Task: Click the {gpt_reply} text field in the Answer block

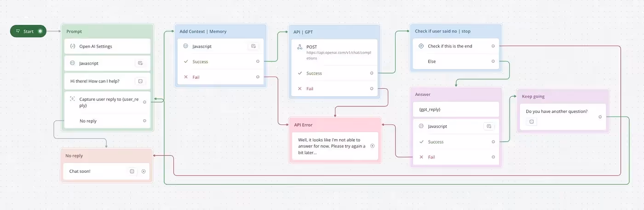Action: [x=456, y=110]
